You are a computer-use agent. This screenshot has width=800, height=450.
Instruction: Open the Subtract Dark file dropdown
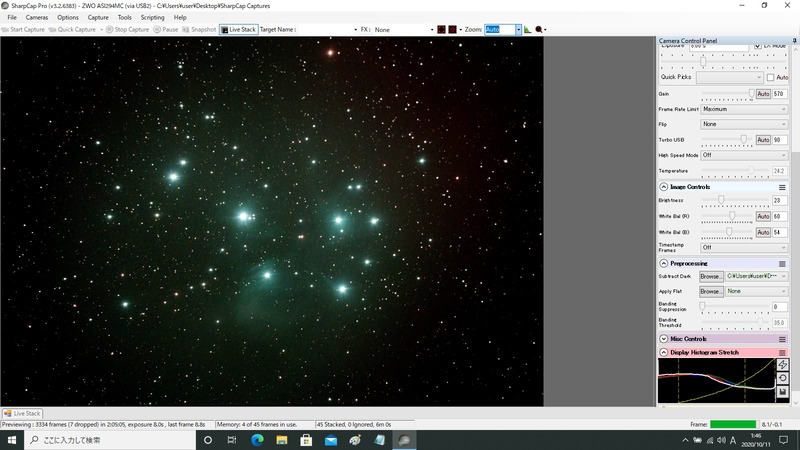pos(757,276)
